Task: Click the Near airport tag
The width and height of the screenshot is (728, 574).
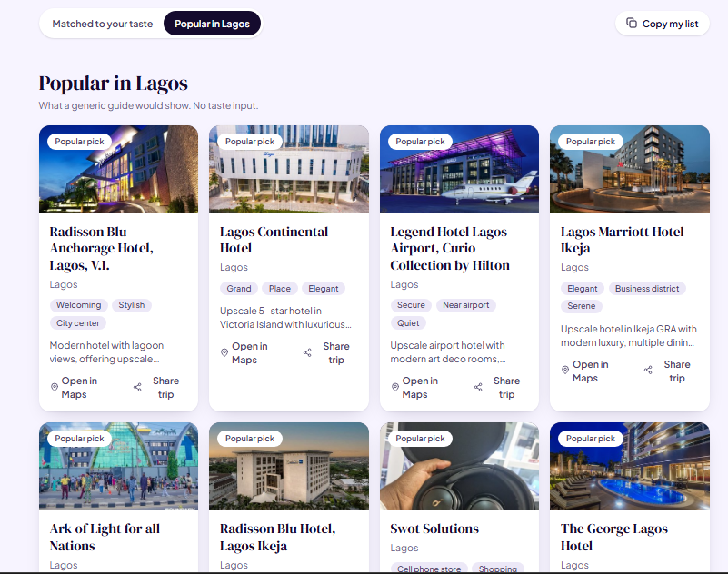Action: [465, 305]
